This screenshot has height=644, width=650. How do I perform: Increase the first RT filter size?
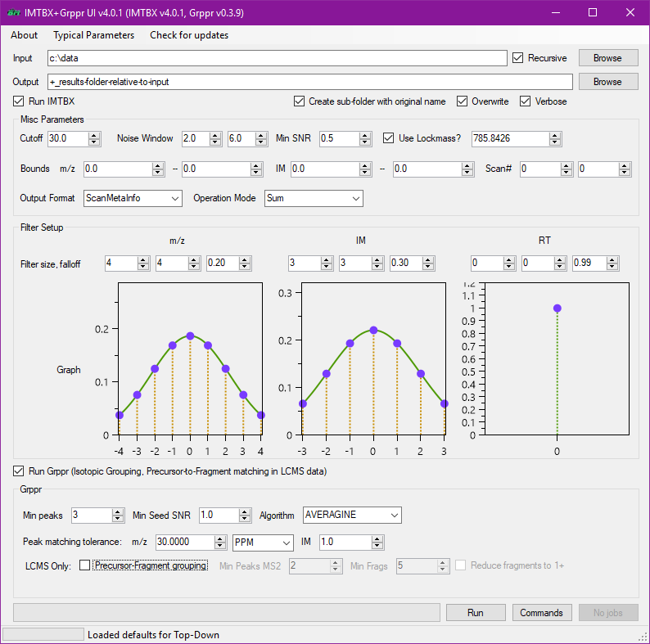[509, 259]
